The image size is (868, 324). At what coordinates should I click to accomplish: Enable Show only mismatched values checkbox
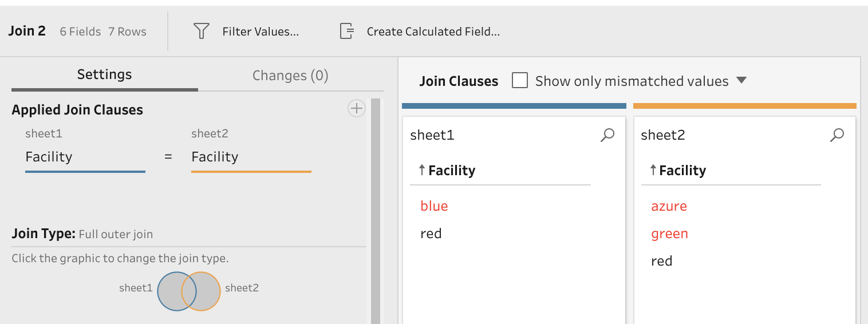click(x=520, y=81)
